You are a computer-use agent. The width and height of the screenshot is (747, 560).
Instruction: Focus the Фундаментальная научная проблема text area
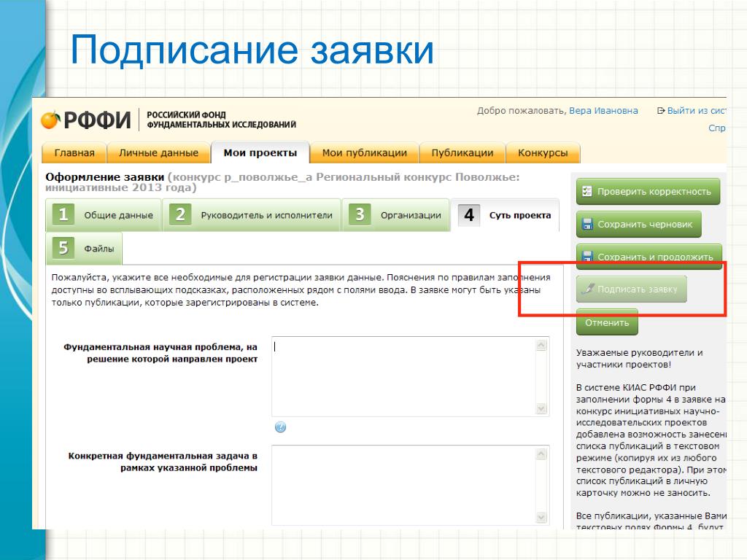coord(410,377)
